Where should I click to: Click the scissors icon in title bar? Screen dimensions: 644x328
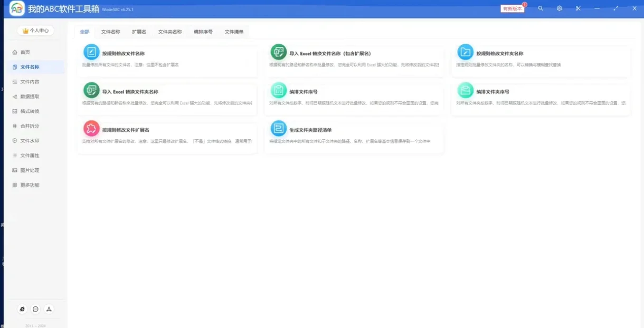tap(578, 8)
